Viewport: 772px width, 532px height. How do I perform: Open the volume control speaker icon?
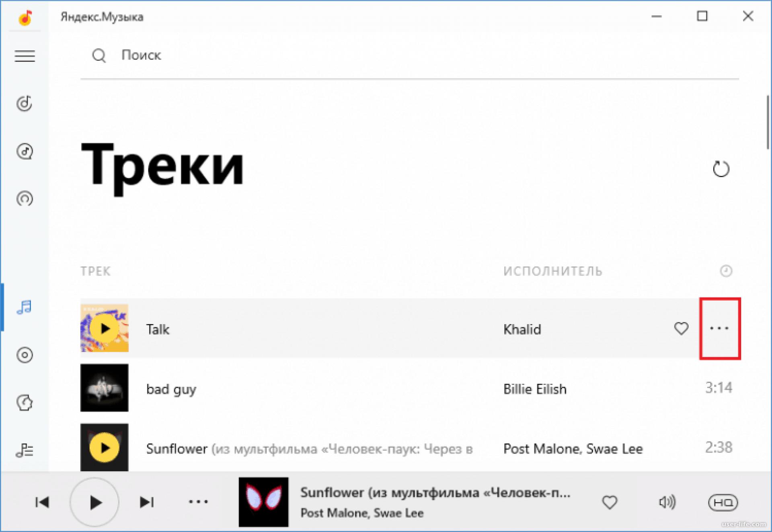click(667, 502)
